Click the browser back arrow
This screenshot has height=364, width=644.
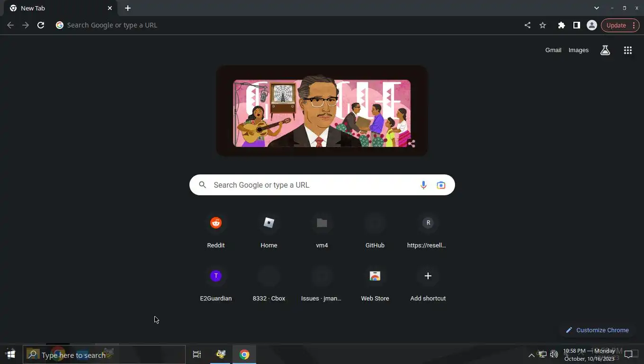(10, 25)
